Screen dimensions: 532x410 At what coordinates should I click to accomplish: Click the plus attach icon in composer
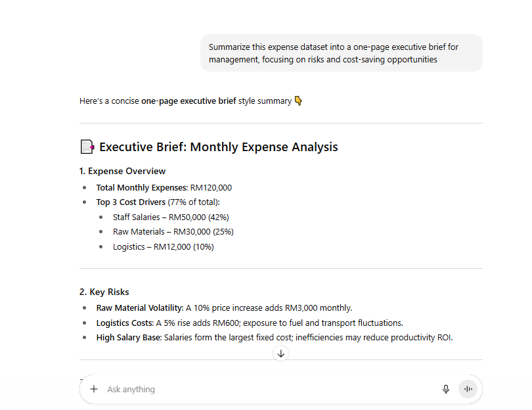click(x=94, y=389)
